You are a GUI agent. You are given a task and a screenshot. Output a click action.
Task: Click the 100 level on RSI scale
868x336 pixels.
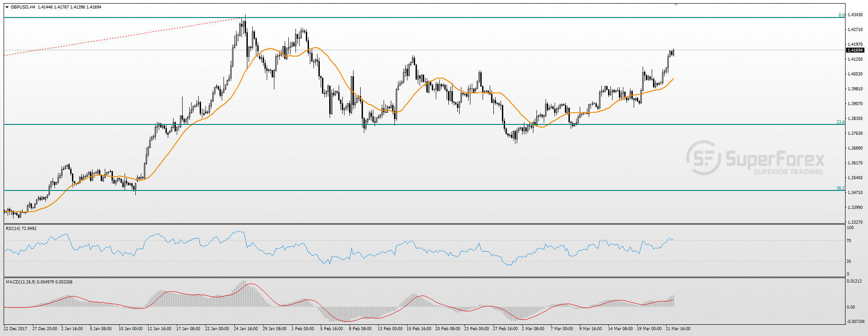click(850, 228)
